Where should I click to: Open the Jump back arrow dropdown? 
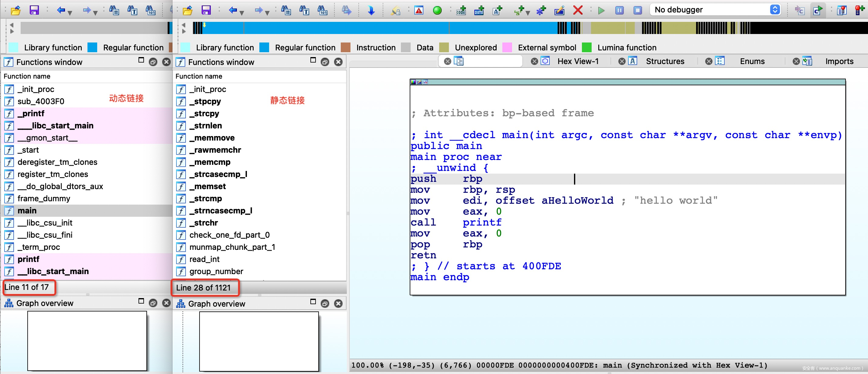click(x=241, y=13)
